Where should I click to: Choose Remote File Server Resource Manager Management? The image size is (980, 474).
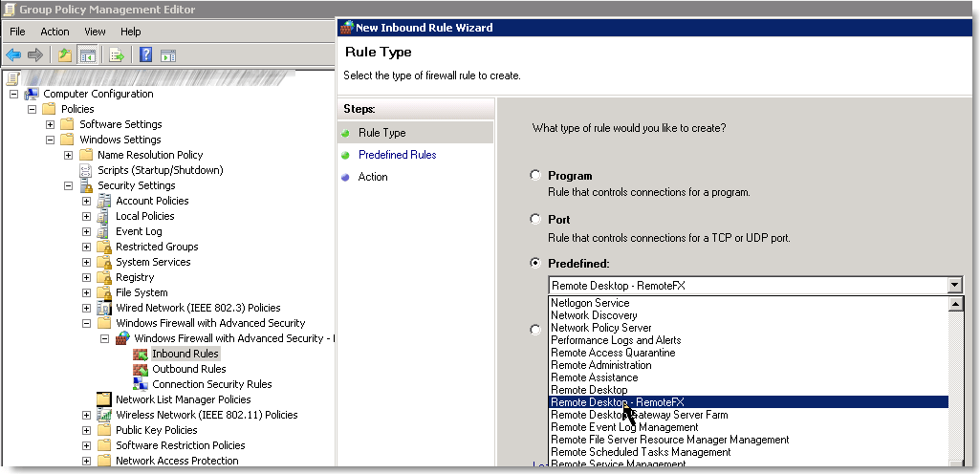click(x=749, y=440)
